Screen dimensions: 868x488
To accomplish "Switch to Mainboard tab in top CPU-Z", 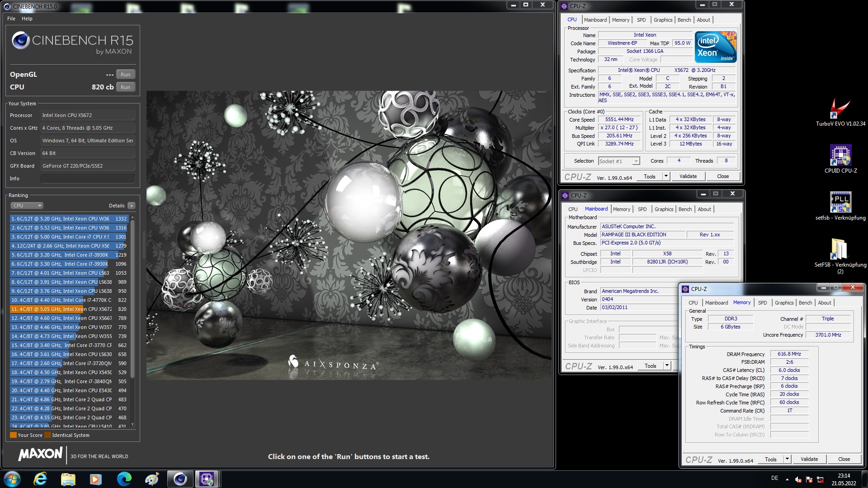I will point(595,20).
